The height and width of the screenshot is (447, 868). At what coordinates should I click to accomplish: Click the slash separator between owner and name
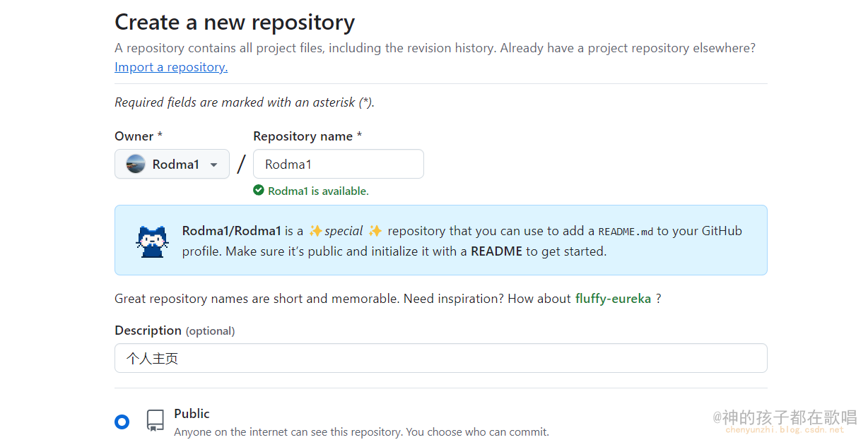(241, 164)
